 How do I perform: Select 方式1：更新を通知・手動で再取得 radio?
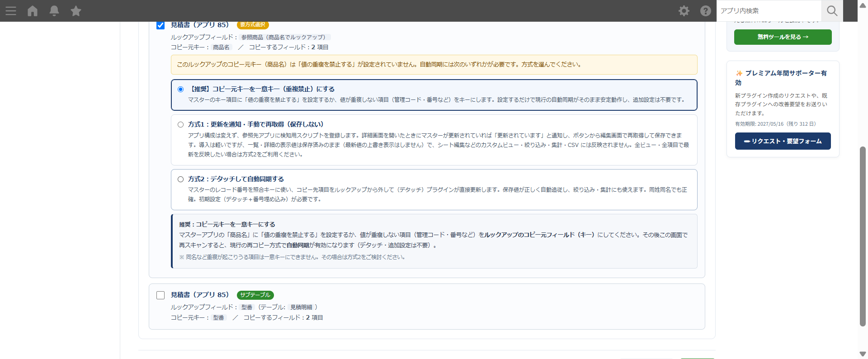(x=180, y=125)
